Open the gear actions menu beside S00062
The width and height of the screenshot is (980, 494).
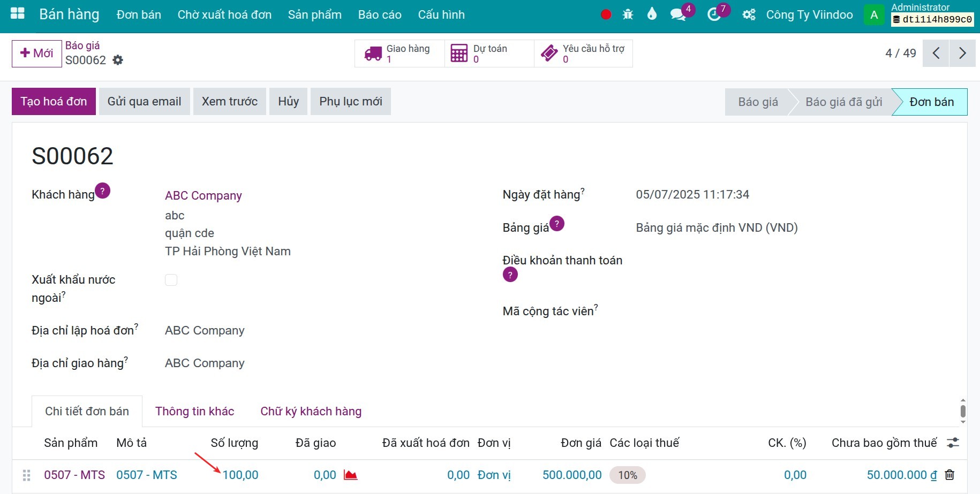(118, 60)
